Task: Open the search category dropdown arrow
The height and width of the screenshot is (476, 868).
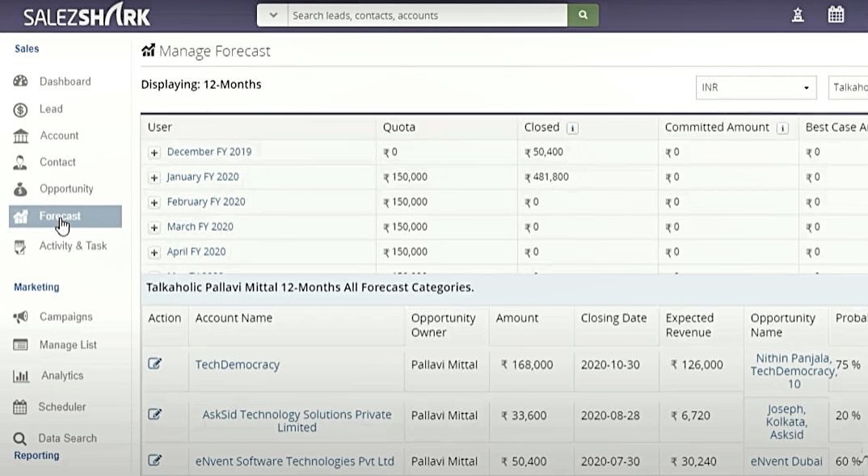Action: [x=273, y=15]
